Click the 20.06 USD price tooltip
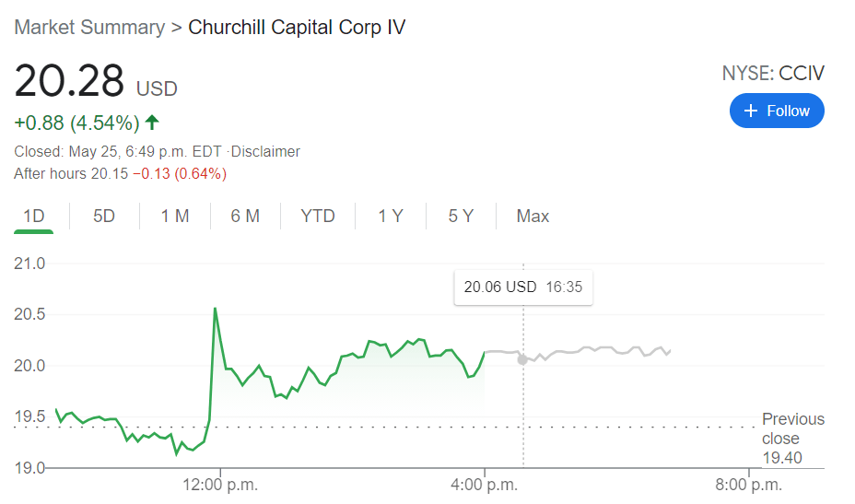Screen dimensions: 855x504 522,287
